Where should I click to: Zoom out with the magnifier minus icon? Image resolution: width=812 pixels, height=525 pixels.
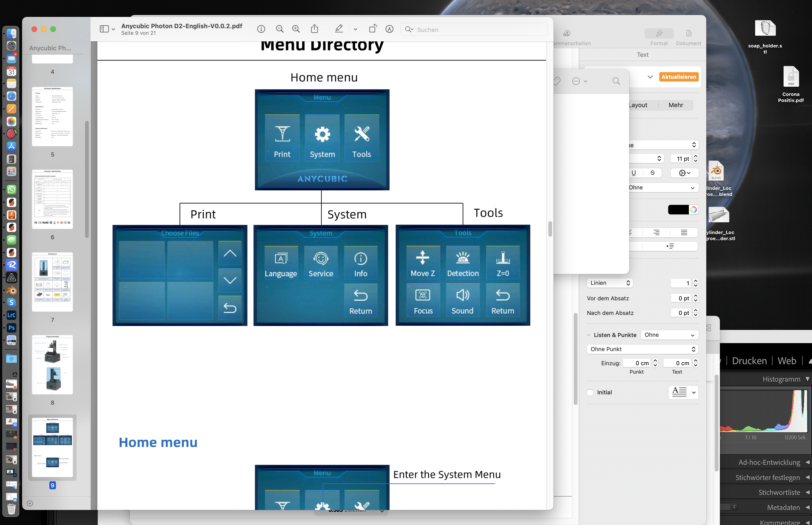pos(279,29)
